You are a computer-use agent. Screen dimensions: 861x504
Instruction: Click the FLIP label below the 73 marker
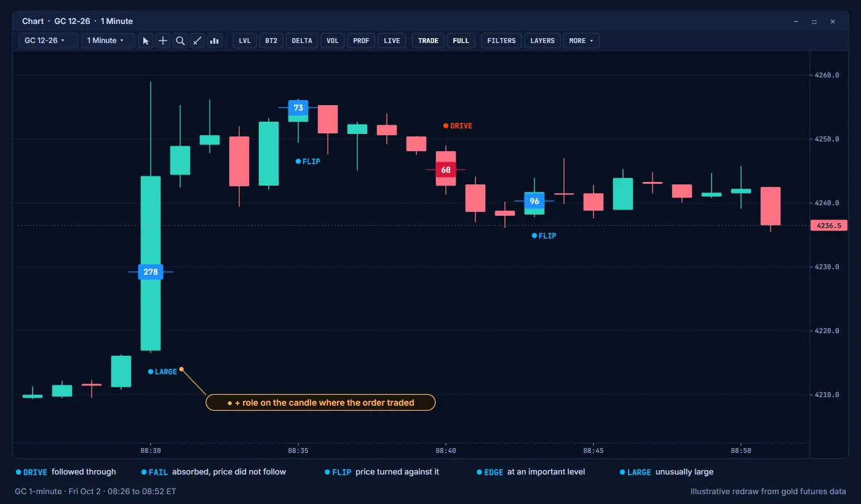(308, 162)
